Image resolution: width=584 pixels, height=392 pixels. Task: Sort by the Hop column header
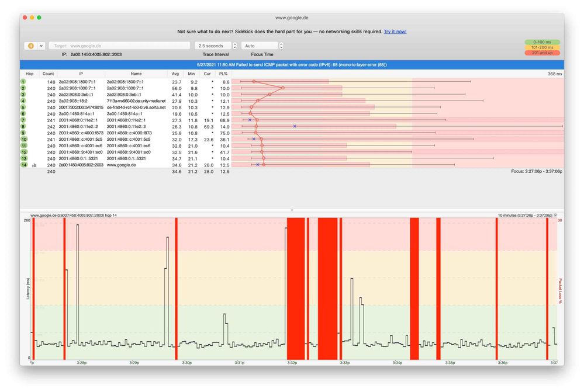(29, 74)
